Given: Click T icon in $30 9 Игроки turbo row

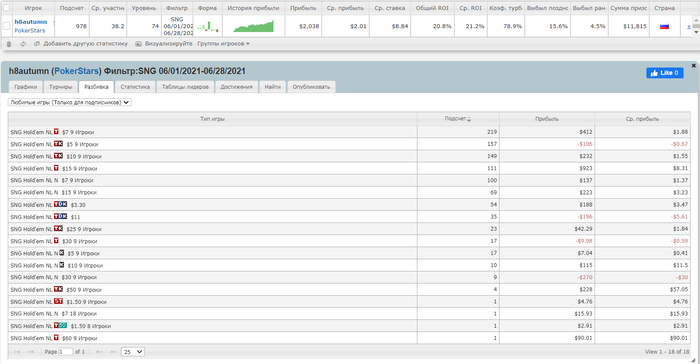Looking at the screenshot, I should [56, 240].
